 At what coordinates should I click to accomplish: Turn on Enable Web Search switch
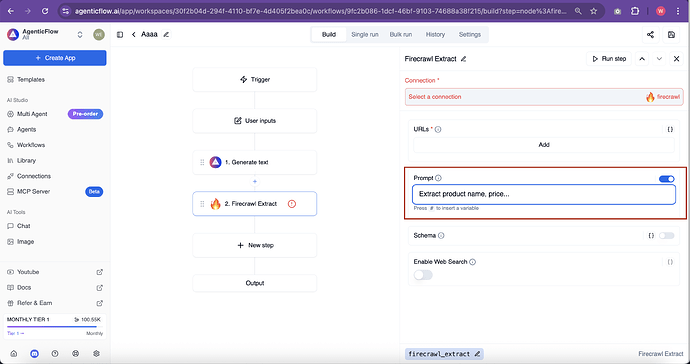pos(423,275)
